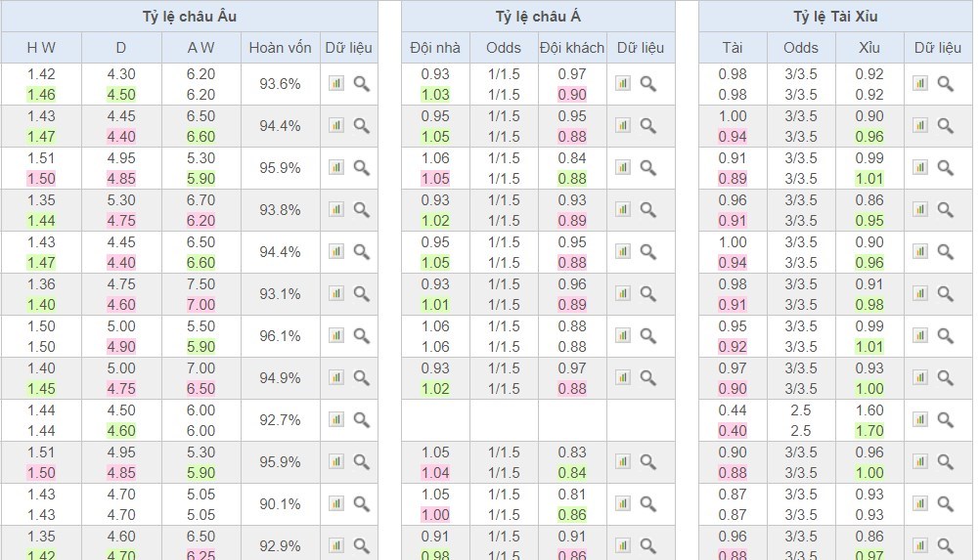
Task: Click chart icon in the 93.6% payout row
Action: [x=336, y=84]
